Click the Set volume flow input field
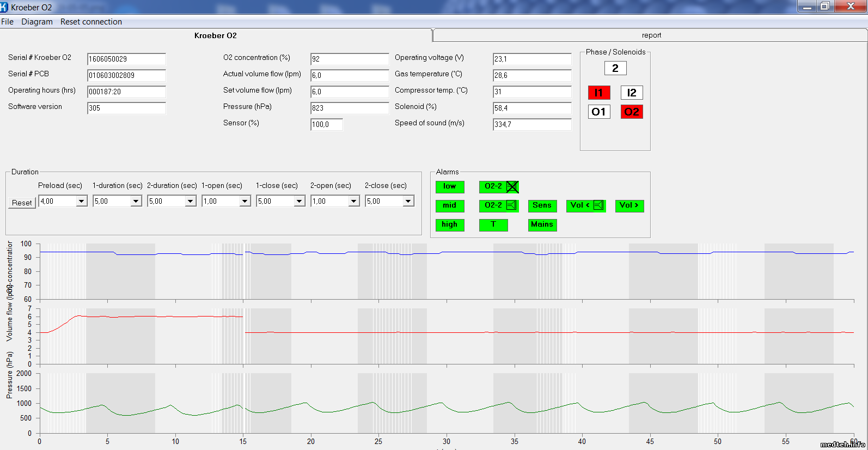The width and height of the screenshot is (868, 450). [x=349, y=92]
